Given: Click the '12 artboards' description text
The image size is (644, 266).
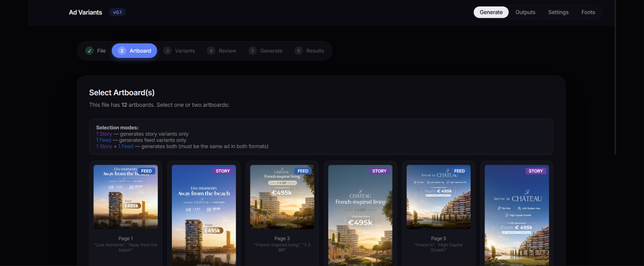Looking at the screenshot, I should click(x=159, y=105).
